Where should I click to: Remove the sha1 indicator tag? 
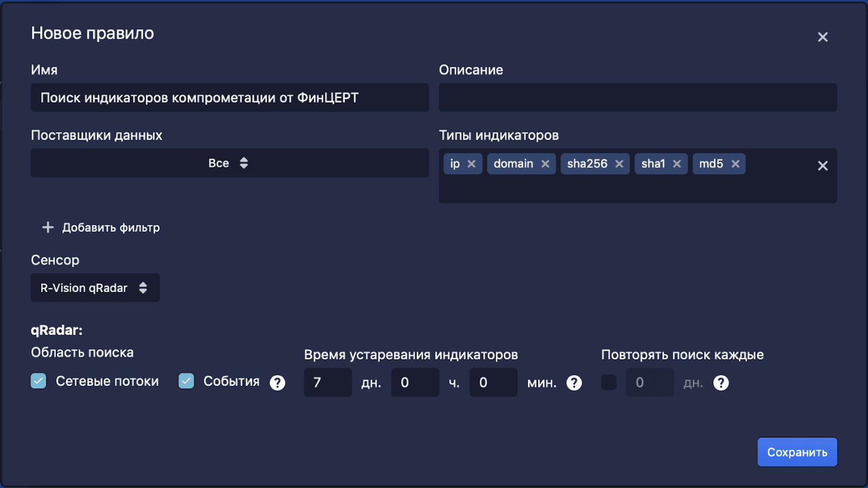tap(677, 164)
